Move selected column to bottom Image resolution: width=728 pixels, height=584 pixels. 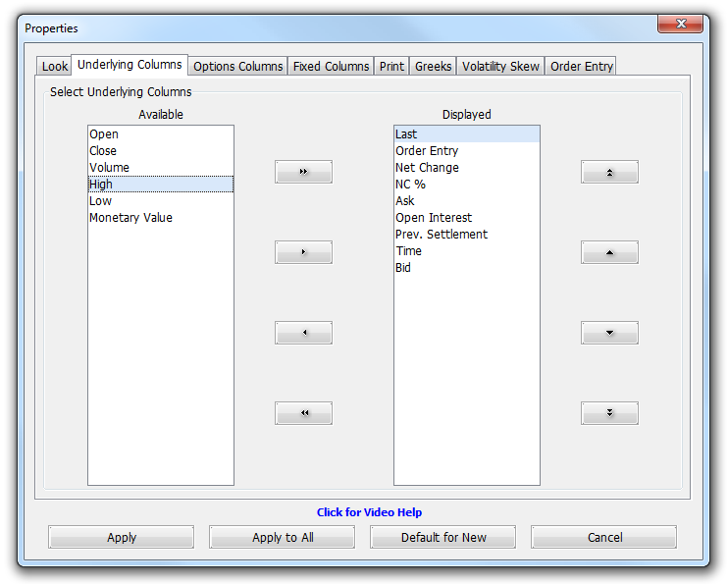[x=609, y=413]
